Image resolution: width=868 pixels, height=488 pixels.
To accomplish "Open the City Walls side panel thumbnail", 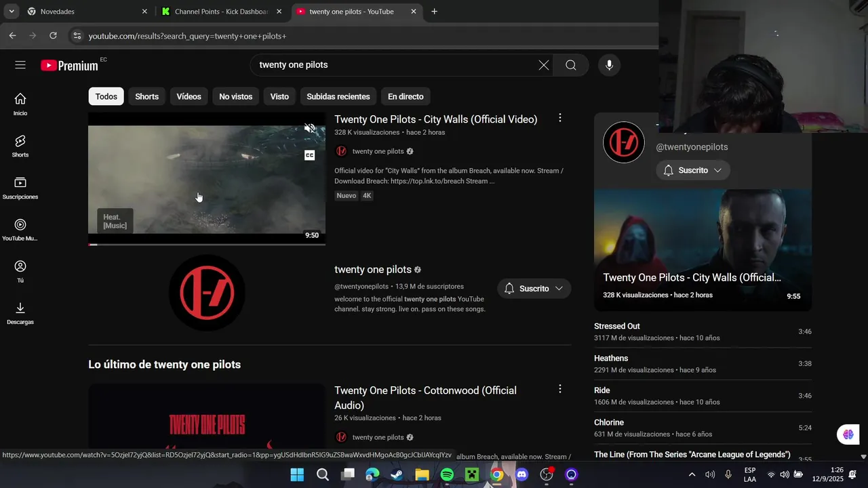I will (x=703, y=250).
